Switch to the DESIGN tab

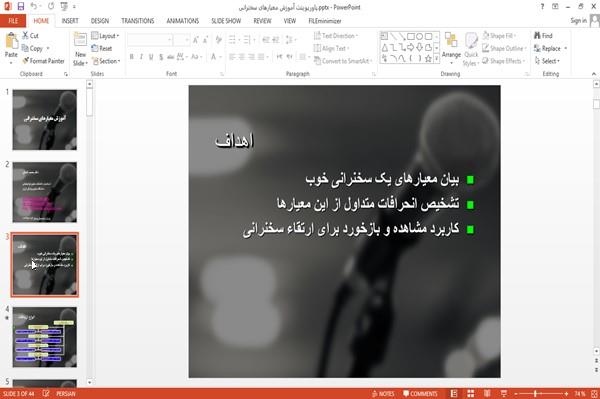click(100, 21)
